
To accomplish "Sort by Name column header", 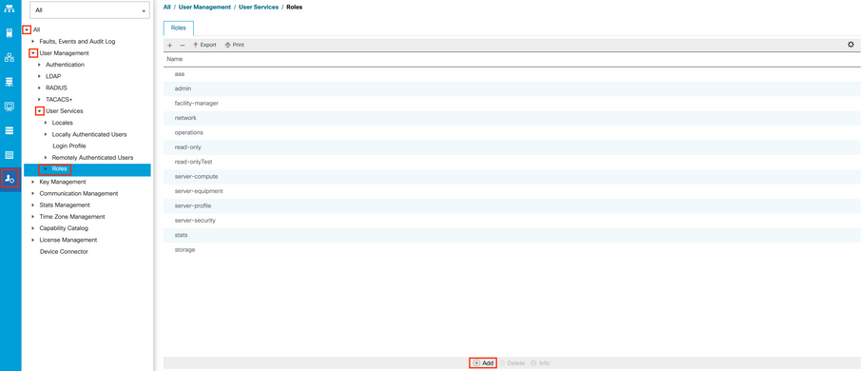I will (x=175, y=59).
